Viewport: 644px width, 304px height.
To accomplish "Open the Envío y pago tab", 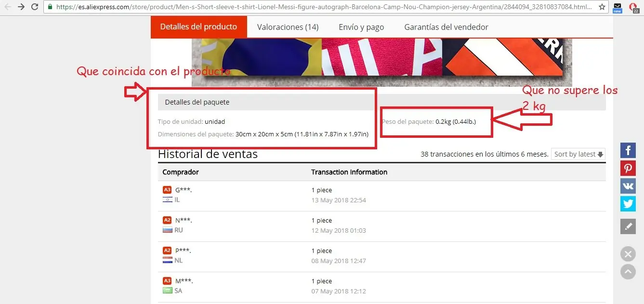I will pos(361,27).
